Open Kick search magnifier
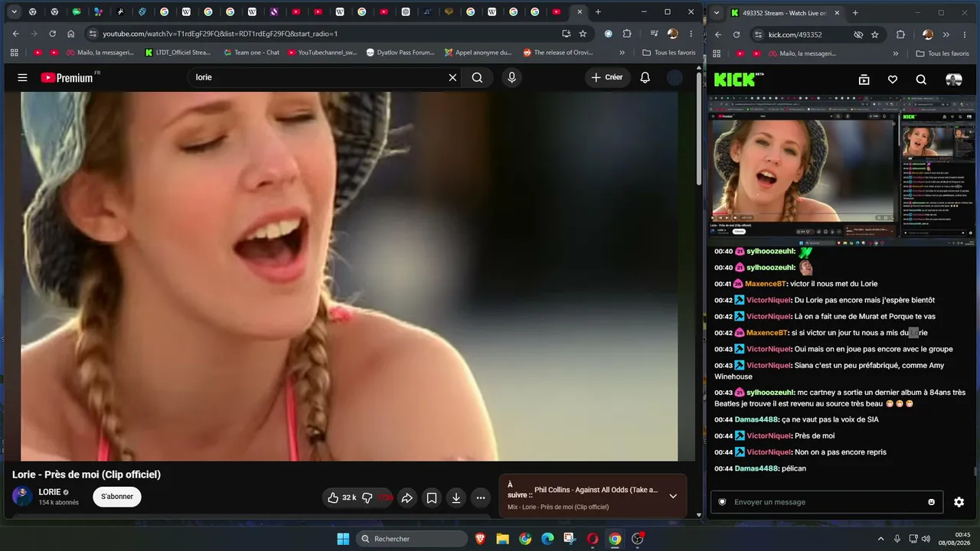Image resolution: width=980 pixels, height=551 pixels. coord(921,80)
